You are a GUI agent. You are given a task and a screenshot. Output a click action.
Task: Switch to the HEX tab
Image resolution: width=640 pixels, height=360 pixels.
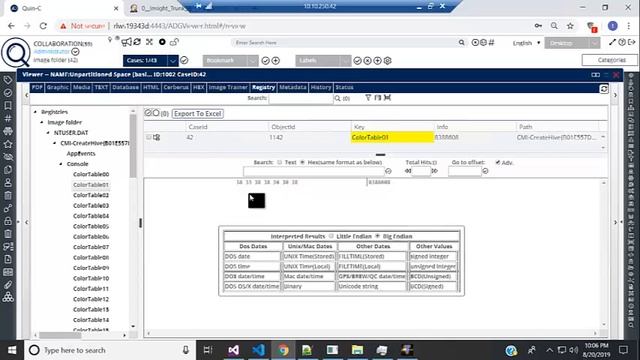[198, 87]
